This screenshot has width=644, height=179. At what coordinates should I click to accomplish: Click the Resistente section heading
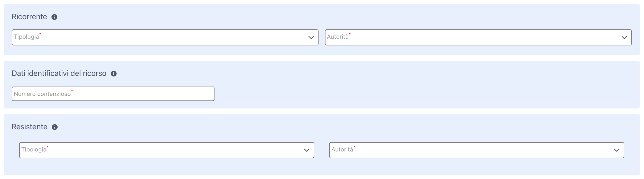point(30,127)
